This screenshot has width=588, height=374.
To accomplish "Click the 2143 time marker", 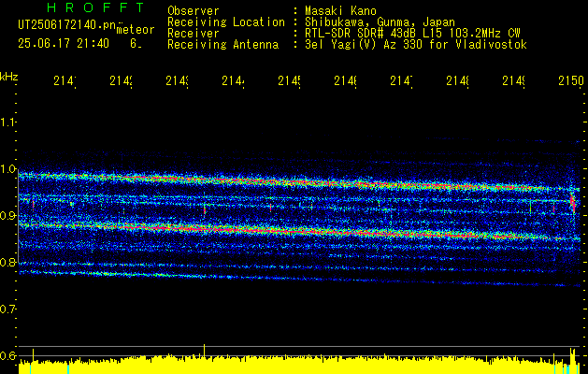I will point(177,81).
